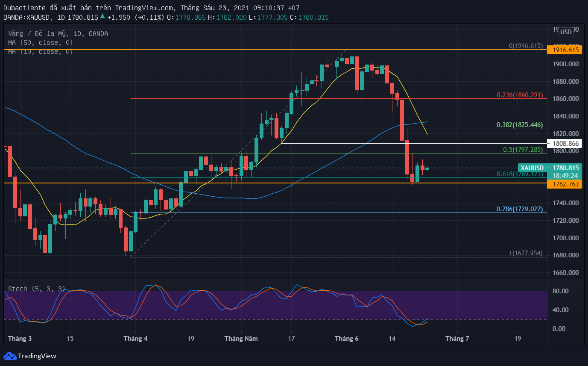Click the 17 date tick on time axis
588x366 pixels.
291,339
